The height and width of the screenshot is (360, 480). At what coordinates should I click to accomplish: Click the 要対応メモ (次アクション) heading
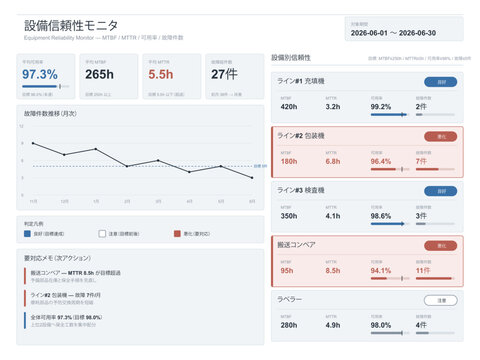(x=57, y=258)
